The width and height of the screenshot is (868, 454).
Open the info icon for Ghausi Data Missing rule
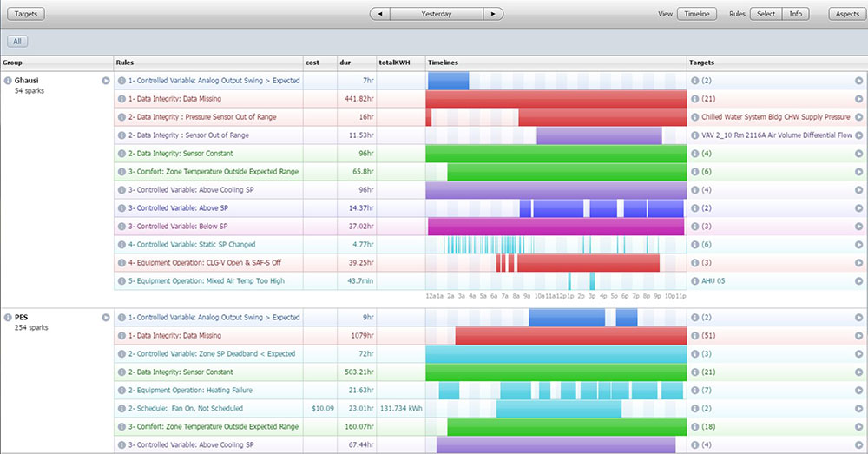(122, 99)
